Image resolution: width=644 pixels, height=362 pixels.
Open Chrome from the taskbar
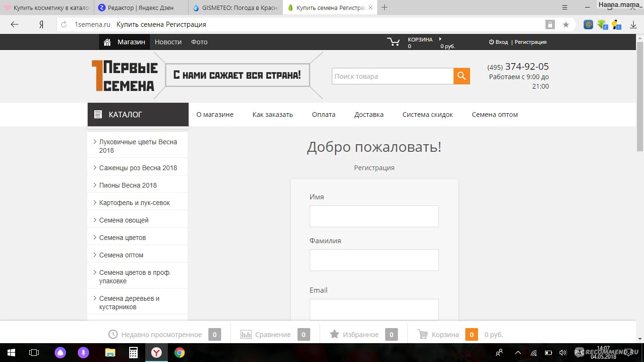pos(179,353)
